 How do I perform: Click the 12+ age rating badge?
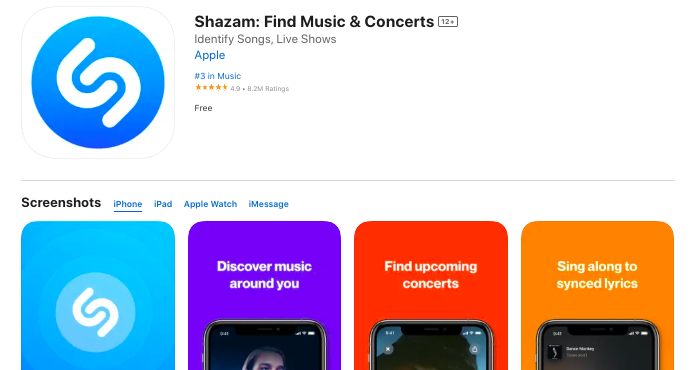[448, 22]
